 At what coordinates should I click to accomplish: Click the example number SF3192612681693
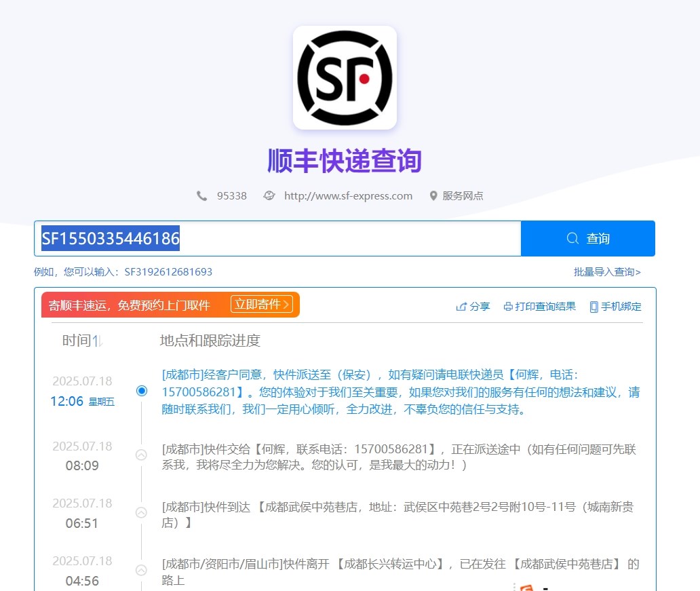tap(168, 271)
